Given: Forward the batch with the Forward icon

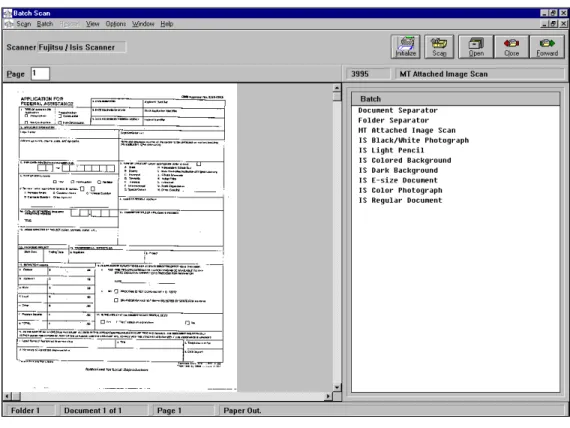Looking at the screenshot, I should [547, 47].
